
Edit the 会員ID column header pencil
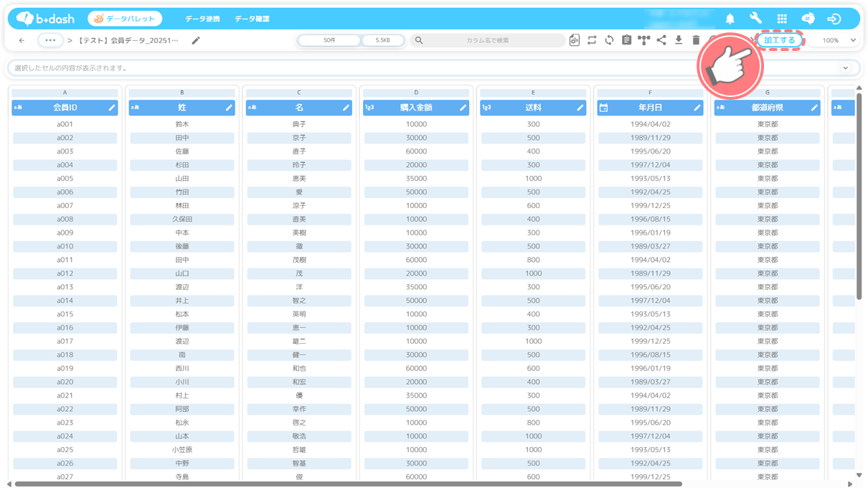[112, 108]
